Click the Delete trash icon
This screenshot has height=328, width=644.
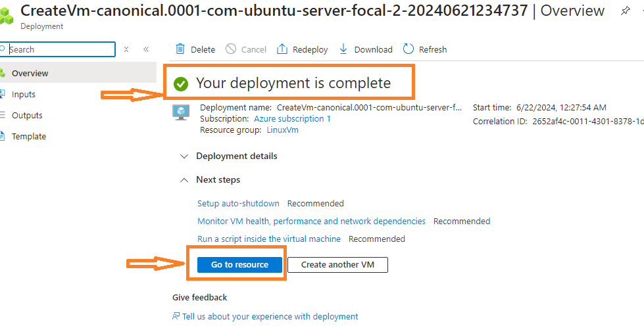tap(180, 49)
